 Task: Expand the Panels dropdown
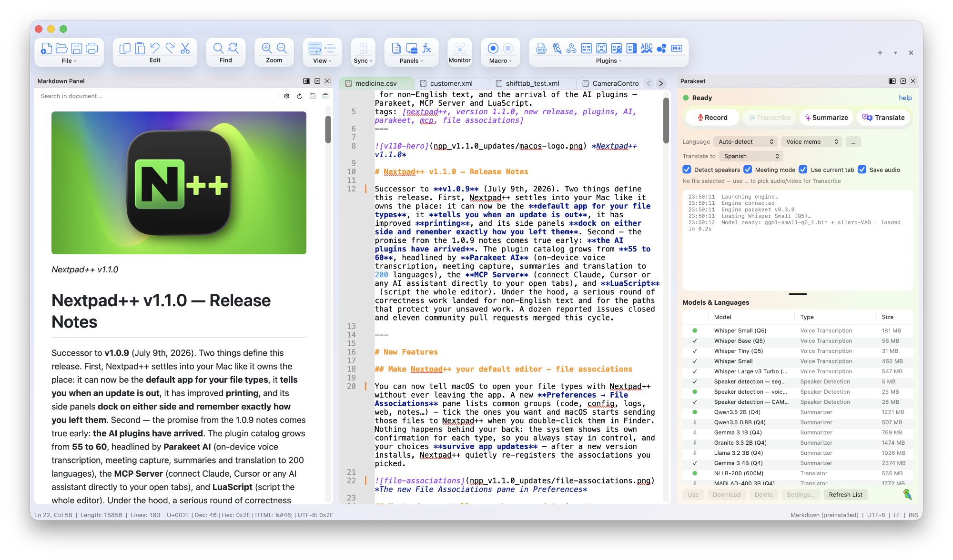(411, 61)
